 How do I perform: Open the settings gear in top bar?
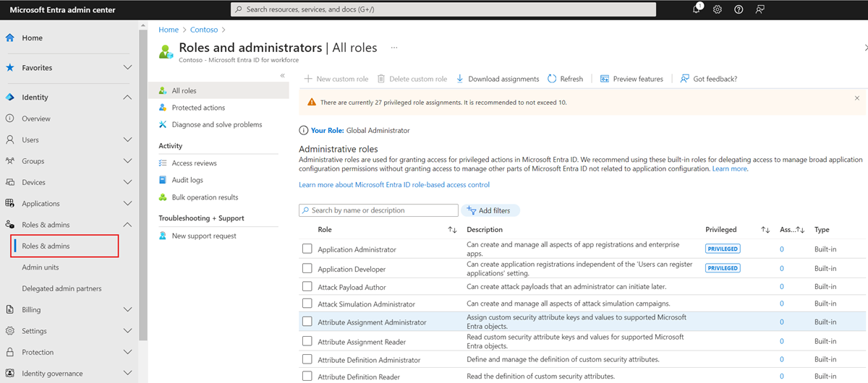coord(718,9)
